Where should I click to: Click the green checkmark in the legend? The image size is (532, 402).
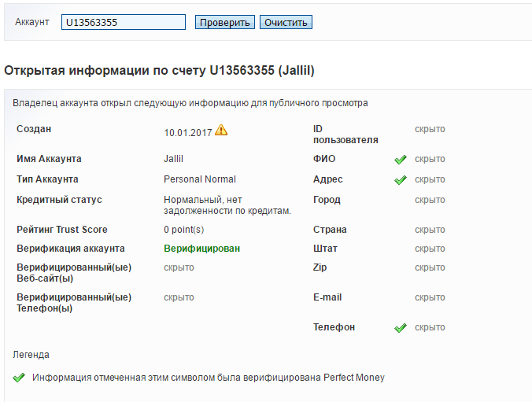[20, 378]
